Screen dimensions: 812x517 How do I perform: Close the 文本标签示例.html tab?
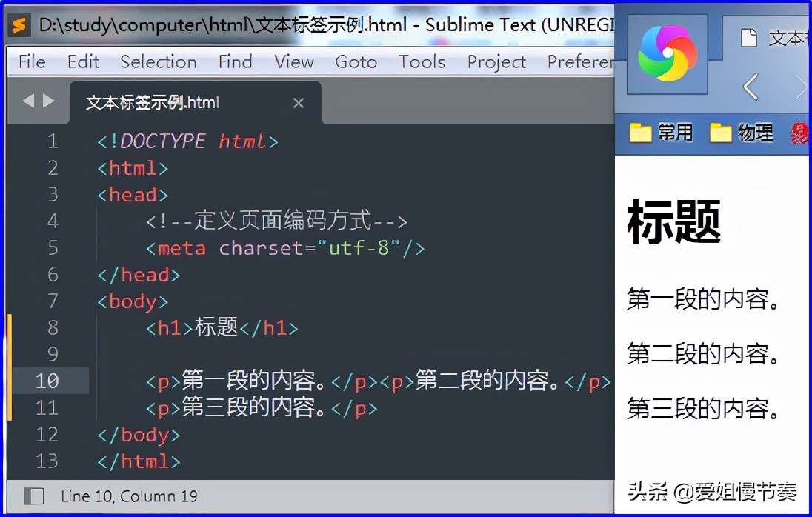299,103
